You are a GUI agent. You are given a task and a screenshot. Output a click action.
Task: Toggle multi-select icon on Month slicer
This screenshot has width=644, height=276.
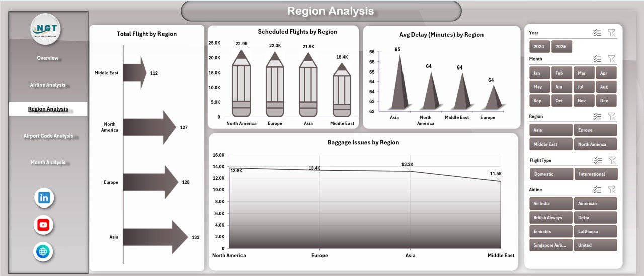[597, 59]
